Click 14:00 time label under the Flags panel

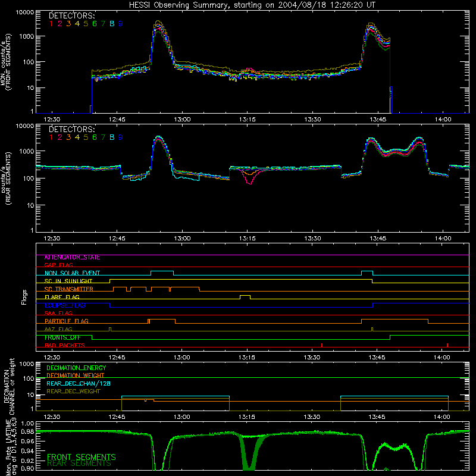pos(441,358)
